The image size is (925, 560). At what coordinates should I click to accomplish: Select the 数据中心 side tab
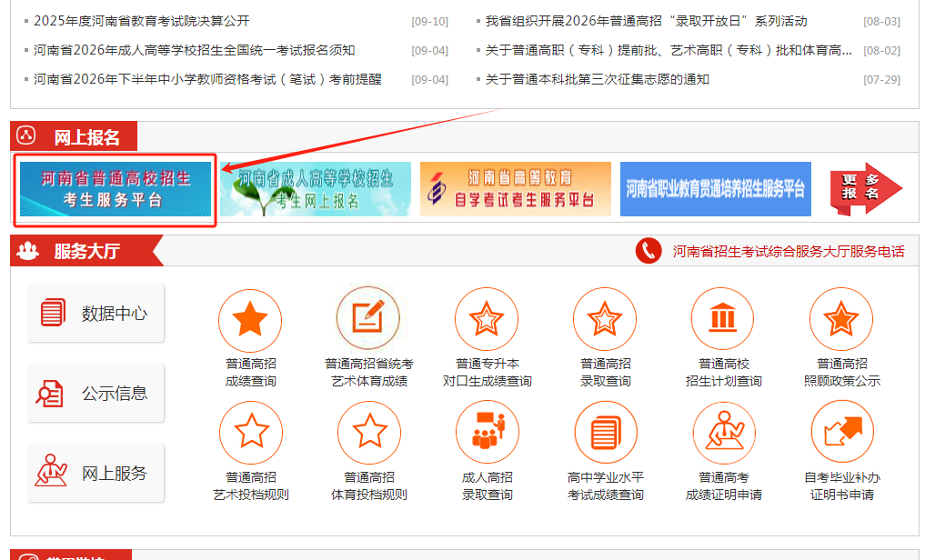click(x=96, y=313)
